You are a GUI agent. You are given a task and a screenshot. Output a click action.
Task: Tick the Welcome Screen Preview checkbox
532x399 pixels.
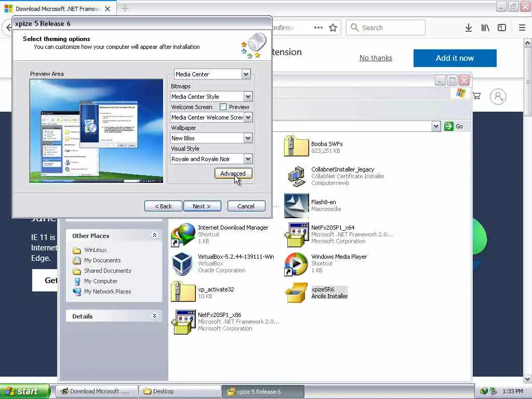coord(223,107)
